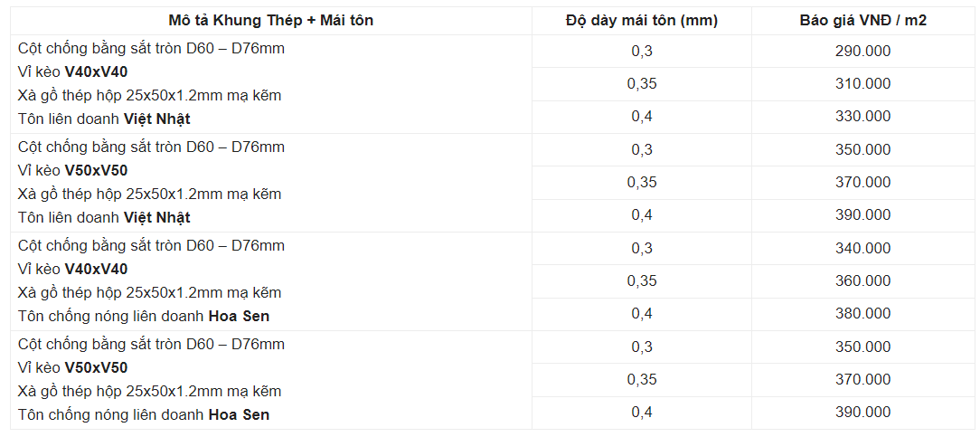Select the 310.000 price cell
The height and width of the screenshot is (437, 980).
click(862, 83)
